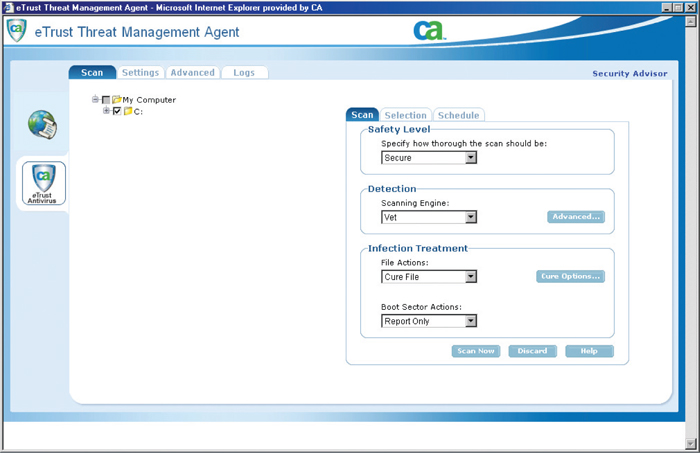Click the Cure Options... button
Viewport: 700px width, 453px height.
click(571, 276)
